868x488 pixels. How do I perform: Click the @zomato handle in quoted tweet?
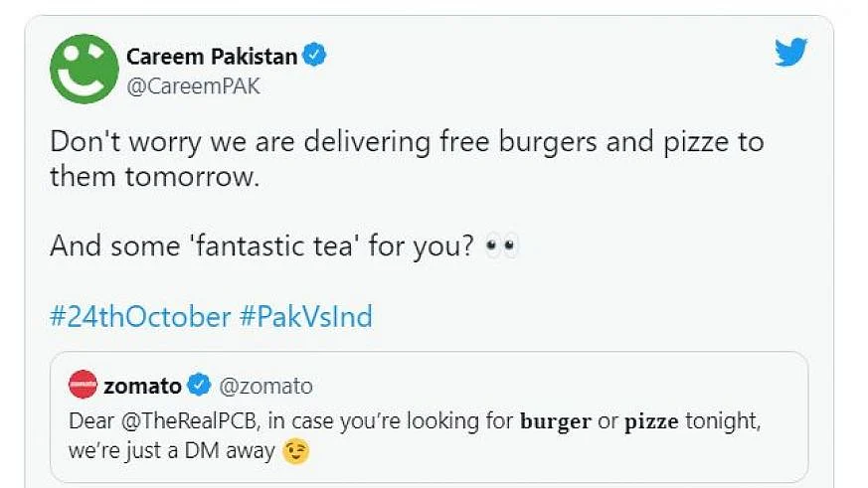[x=265, y=386]
